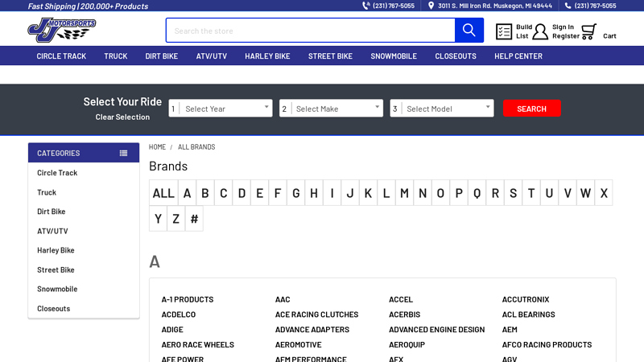Open the Select Year dropdown

[221, 109]
